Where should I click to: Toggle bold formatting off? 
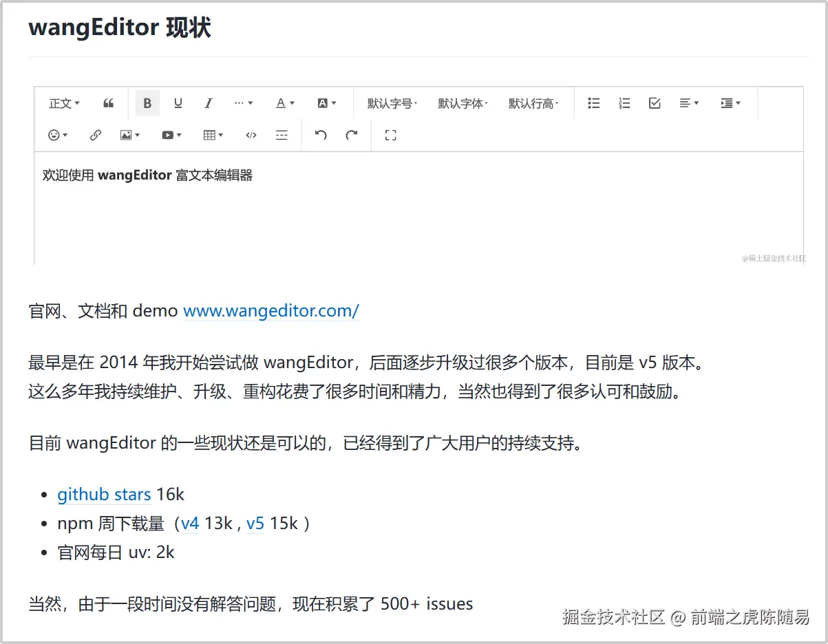click(147, 103)
